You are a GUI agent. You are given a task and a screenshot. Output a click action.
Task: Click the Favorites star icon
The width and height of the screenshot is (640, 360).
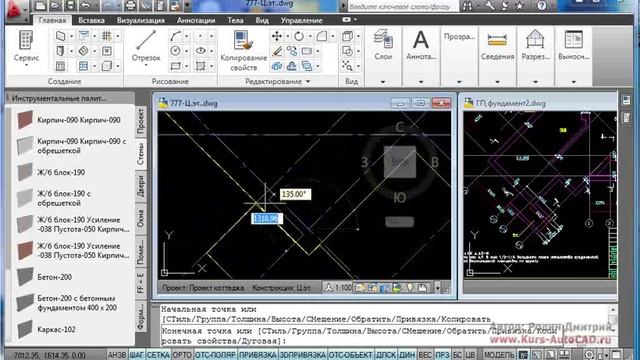(520, 6)
